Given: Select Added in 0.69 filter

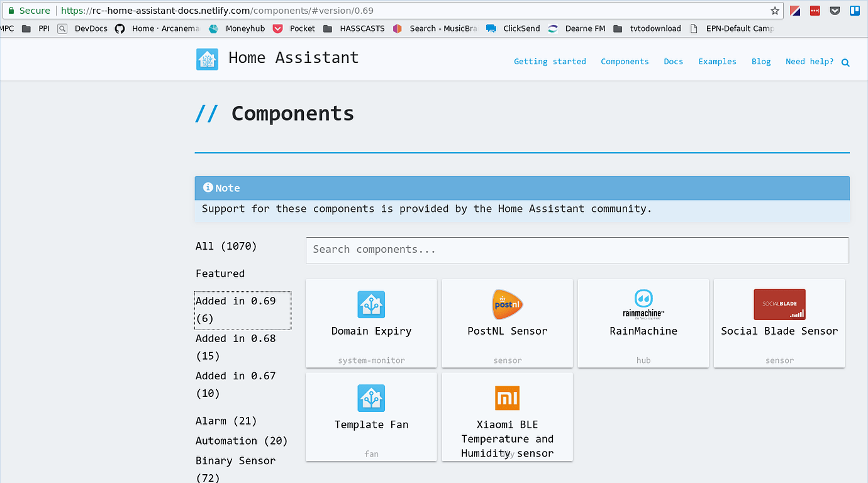Looking at the screenshot, I should [243, 310].
